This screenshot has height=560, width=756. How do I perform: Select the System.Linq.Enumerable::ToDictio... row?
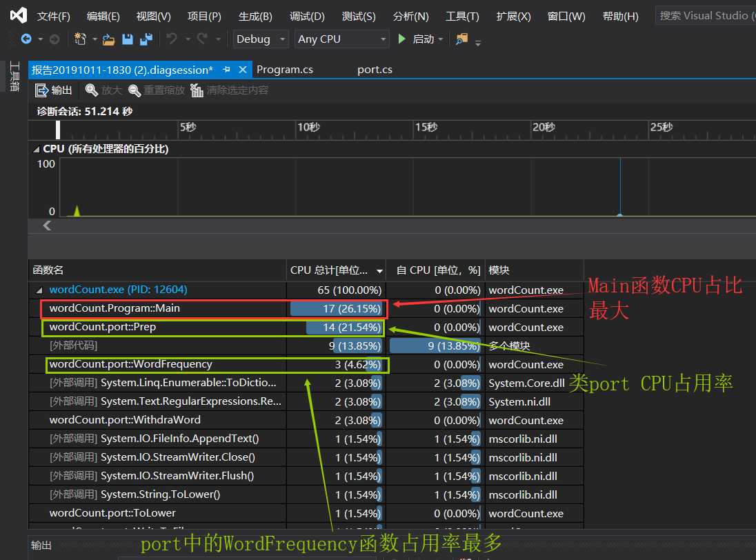click(306, 383)
